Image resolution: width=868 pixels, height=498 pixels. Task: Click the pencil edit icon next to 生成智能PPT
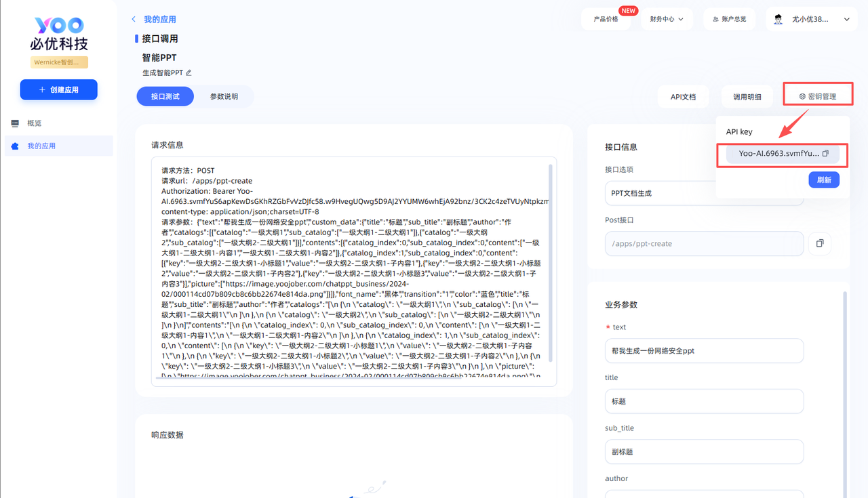point(189,72)
